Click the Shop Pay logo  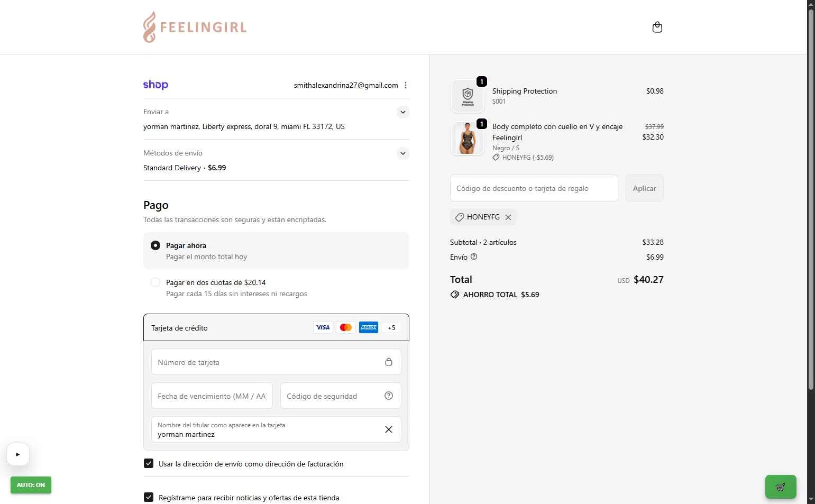click(x=155, y=85)
